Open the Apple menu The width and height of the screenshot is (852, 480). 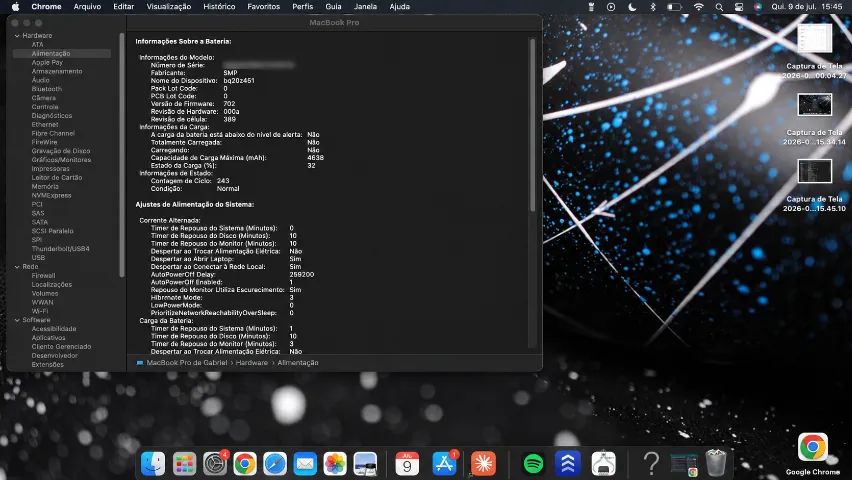click(16, 7)
